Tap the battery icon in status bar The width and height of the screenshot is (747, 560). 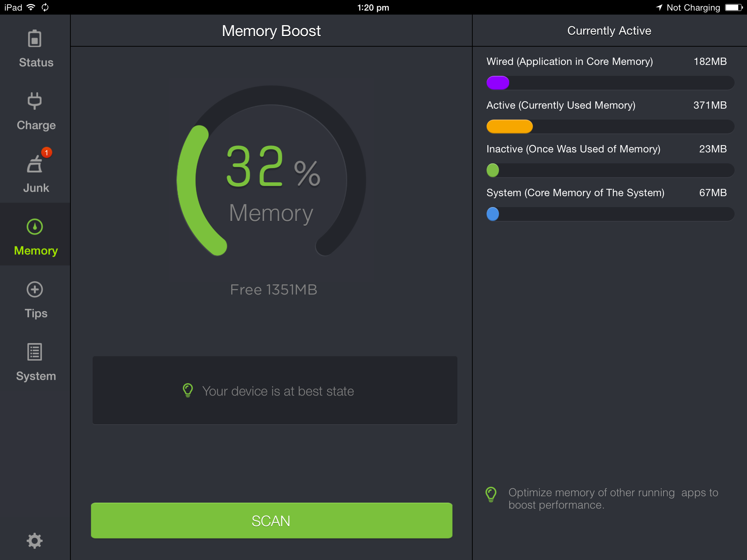pos(734,7)
